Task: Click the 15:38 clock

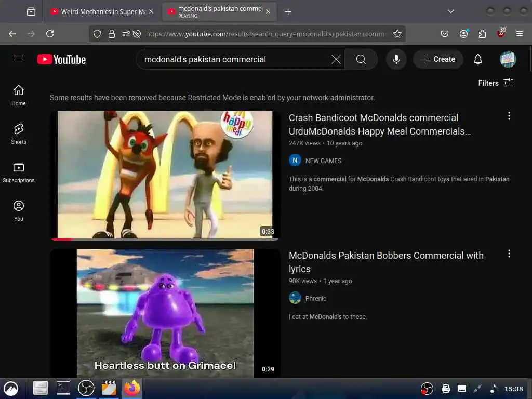Action: coord(513,389)
